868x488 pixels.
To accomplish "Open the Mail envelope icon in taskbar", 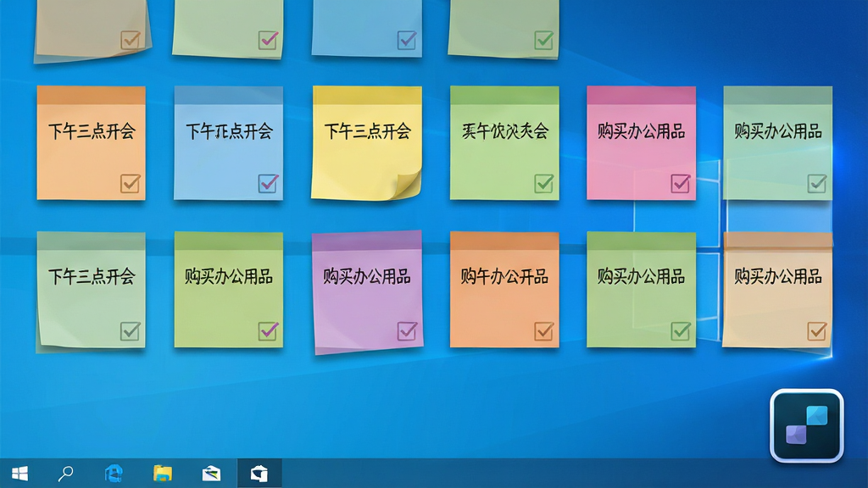I will click(x=211, y=474).
